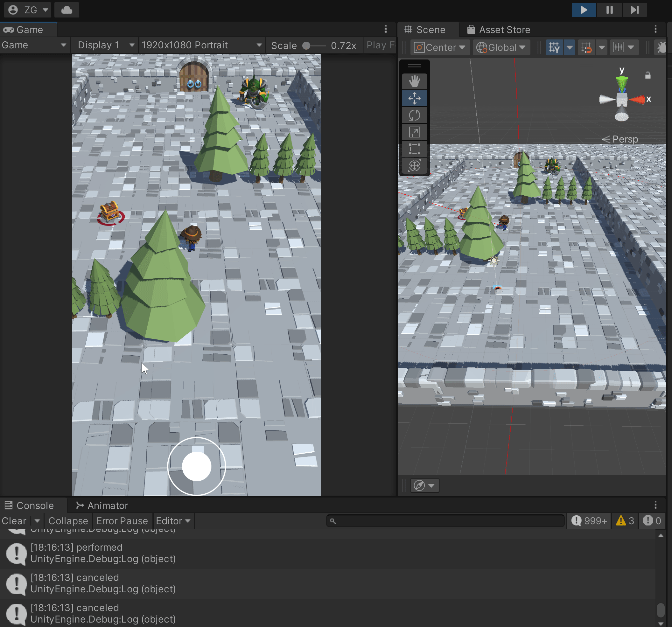Select the Rotate tool
Image resolution: width=672 pixels, height=627 pixels.
414,115
